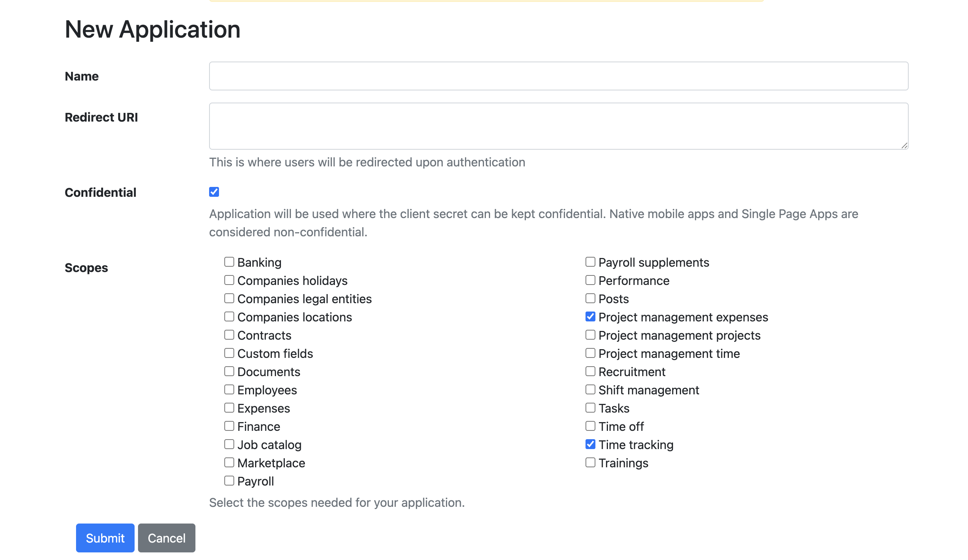The width and height of the screenshot is (968, 560).
Task: Enable the Banking scope checkbox
Action: point(229,262)
